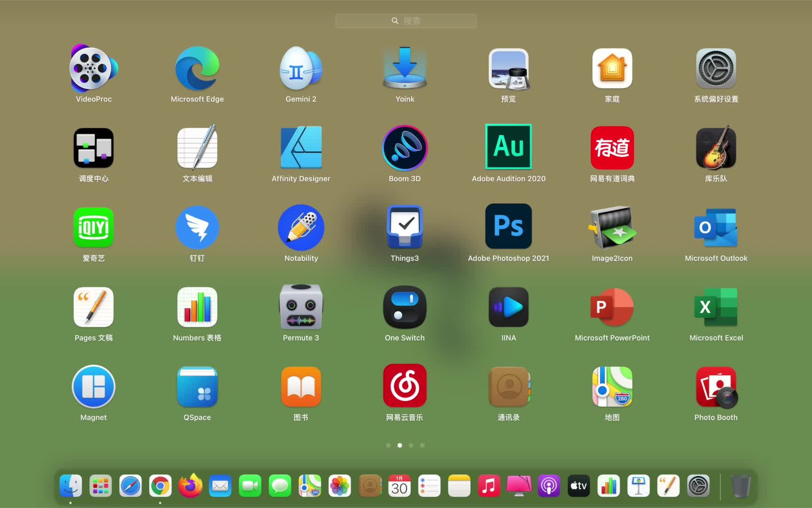Open Finder in the Dock

click(x=70, y=486)
